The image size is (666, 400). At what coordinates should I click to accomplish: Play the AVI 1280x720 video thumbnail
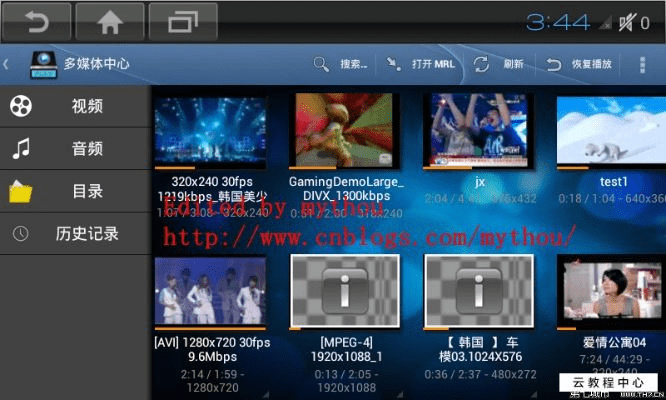point(211,291)
